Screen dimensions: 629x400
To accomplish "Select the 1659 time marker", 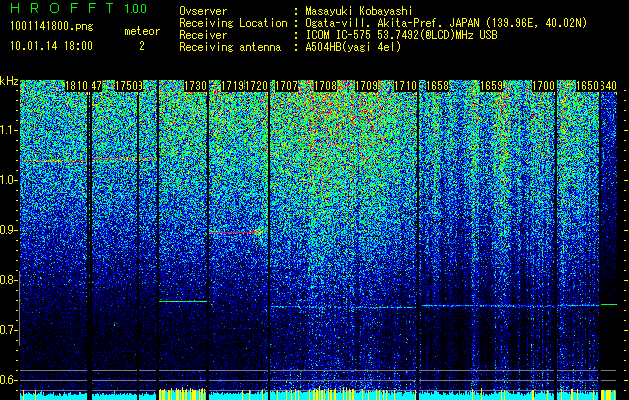I will click(491, 86).
